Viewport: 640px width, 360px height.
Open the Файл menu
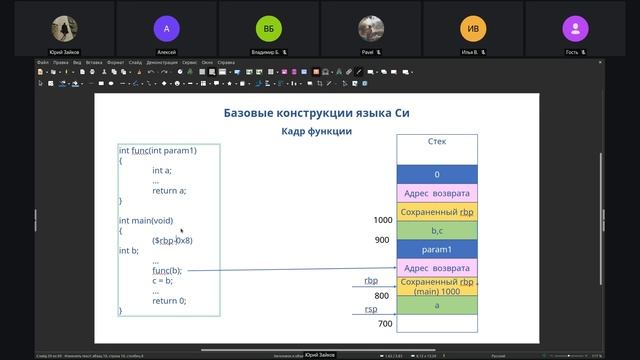point(42,62)
